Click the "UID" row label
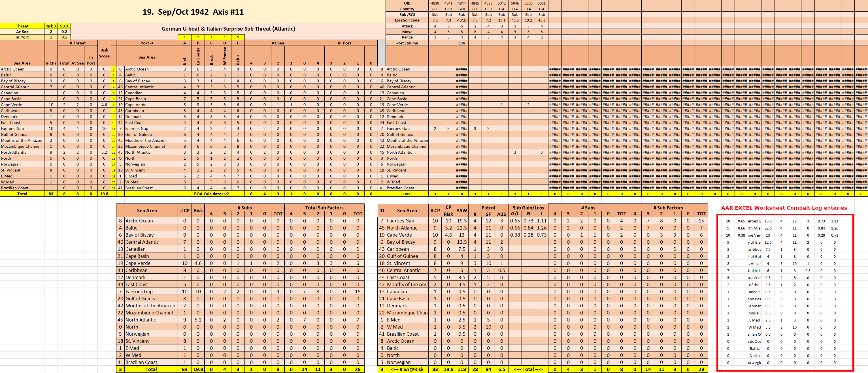 (x=407, y=3)
